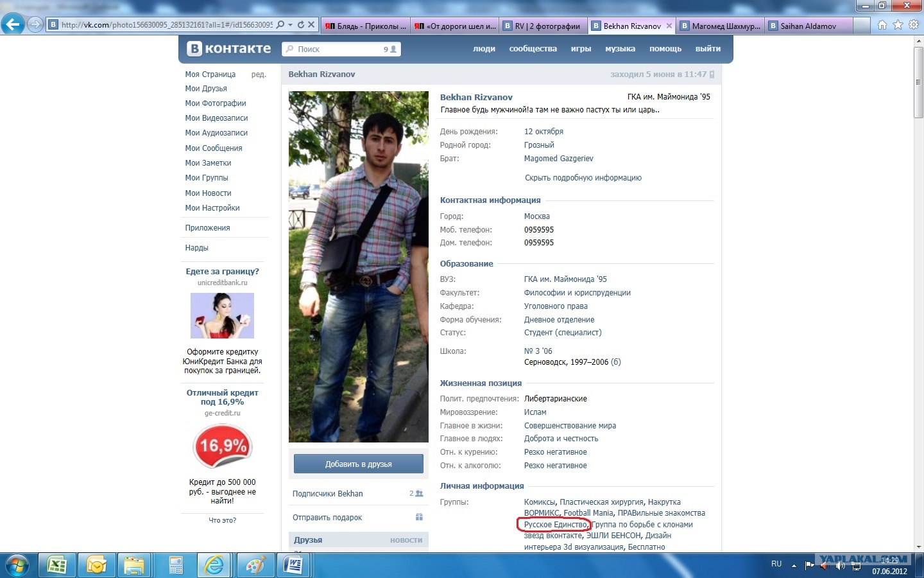The width and height of the screenshot is (924, 578).
Task: Click the search magnifier in the address bar
Action: (x=280, y=25)
